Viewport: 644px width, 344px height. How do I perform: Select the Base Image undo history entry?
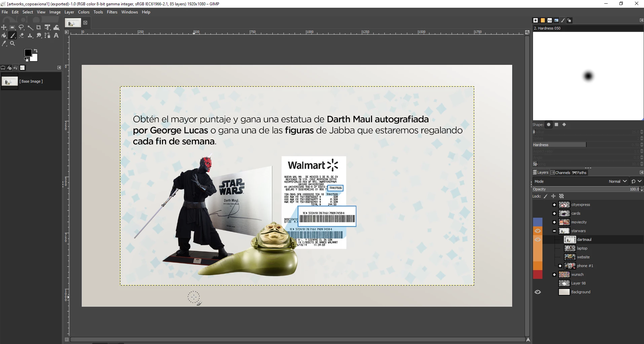point(31,81)
